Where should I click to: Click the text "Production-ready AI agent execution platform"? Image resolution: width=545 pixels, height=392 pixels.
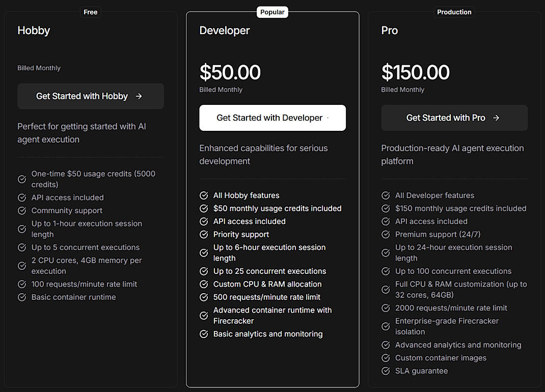point(452,155)
